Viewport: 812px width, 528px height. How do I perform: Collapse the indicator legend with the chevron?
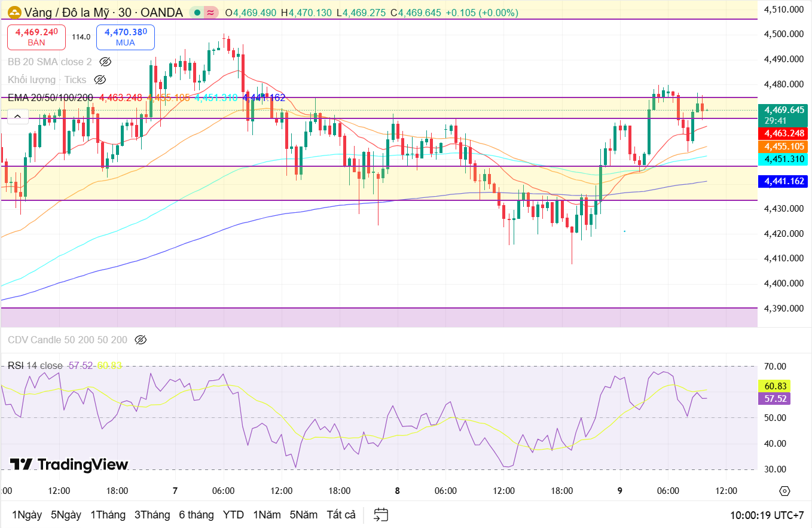pos(17,116)
